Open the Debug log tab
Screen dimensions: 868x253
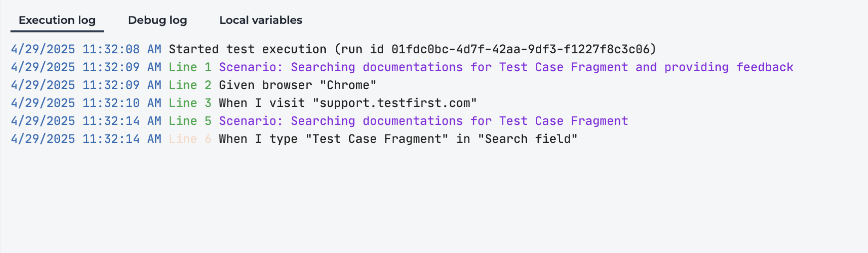[x=157, y=20]
